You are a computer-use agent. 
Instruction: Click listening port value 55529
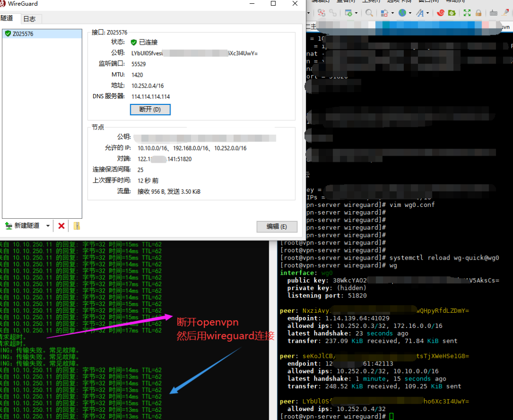139,64
